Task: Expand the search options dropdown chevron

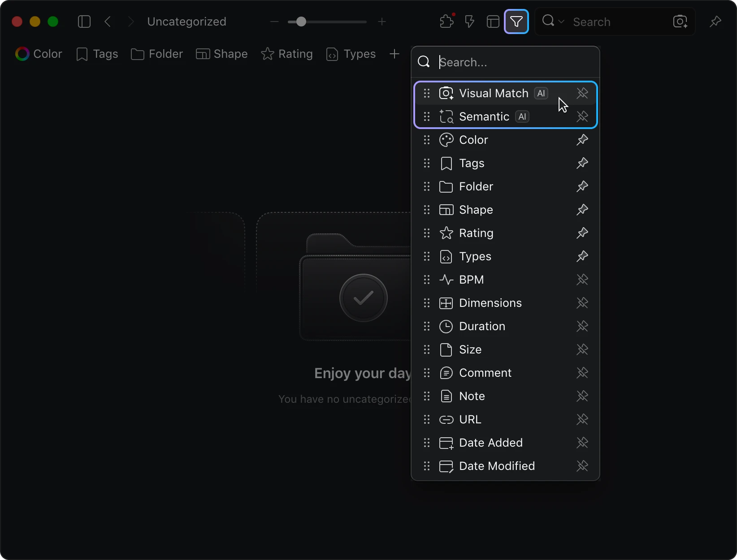Action: click(x=561, y=22)
